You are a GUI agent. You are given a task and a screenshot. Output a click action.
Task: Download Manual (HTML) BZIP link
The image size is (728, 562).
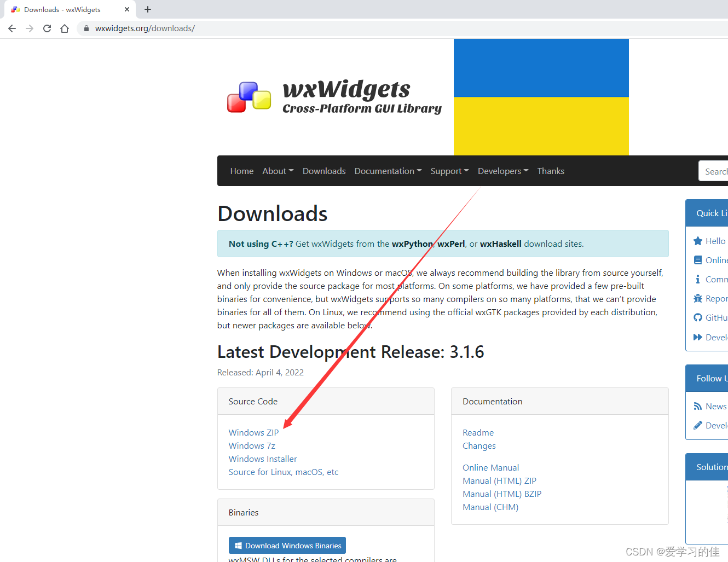pyautogui.click(x=502, y=494)
